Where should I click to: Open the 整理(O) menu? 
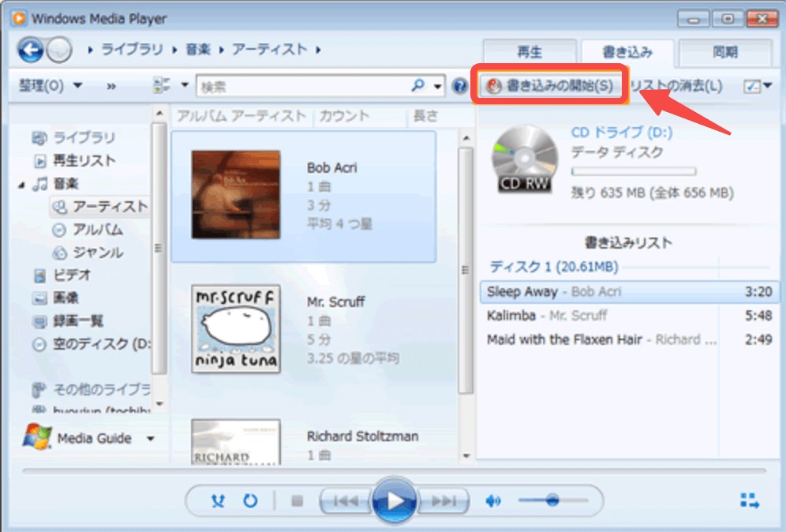pyautogui.click(x=51, y=86)
